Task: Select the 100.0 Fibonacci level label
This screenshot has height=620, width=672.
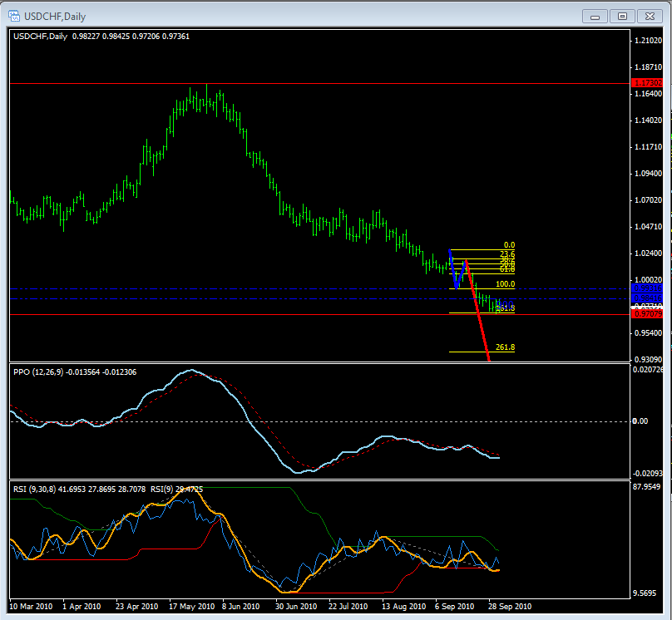Action: pos(505,284)
